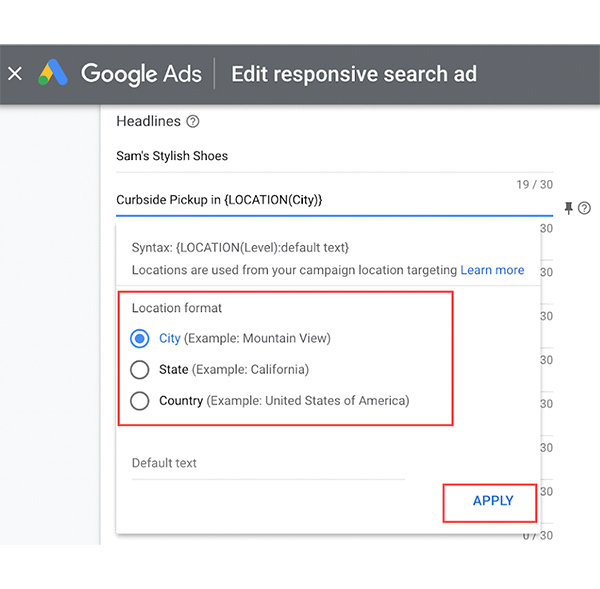Image resolution: width=600 pixels, height=589 pixels.
Task: Focus the Default text field
Action: 268,465
